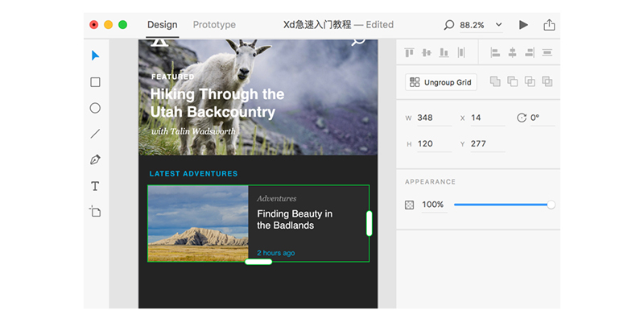
Task: Select the Ellipse tool
Action: tap(95, 108)
